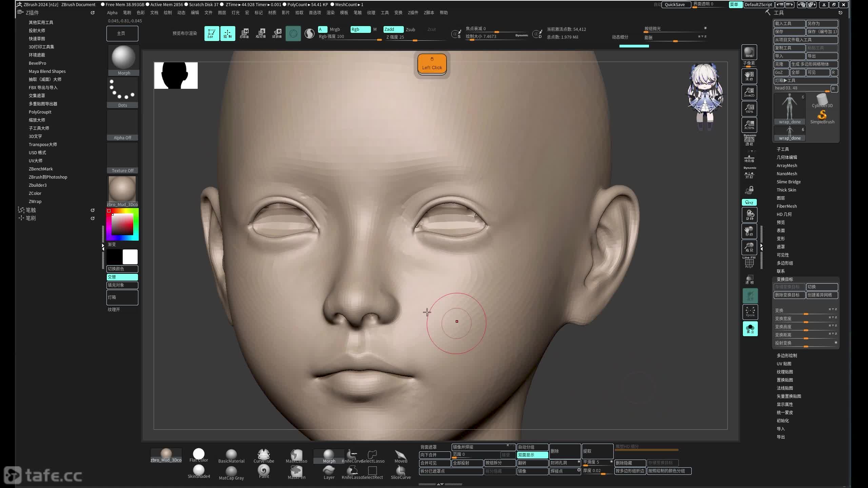
Task: Toggle PolyF wireframe display
Action: (749, 263)
